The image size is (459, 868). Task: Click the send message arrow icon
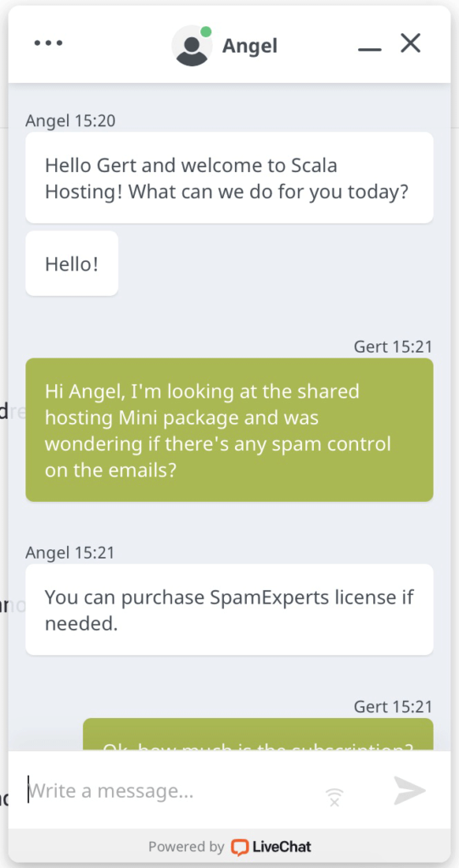(x=410, y=791)
